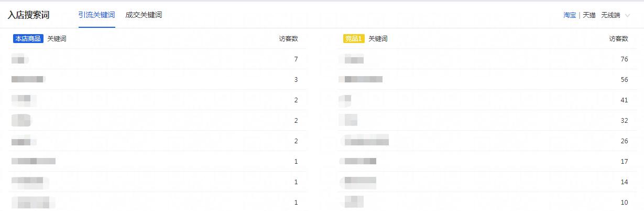This screenshot has height=211, width=644.
Task: Select the 本店商品 keyword with 3 visitors
Action: 28,80
